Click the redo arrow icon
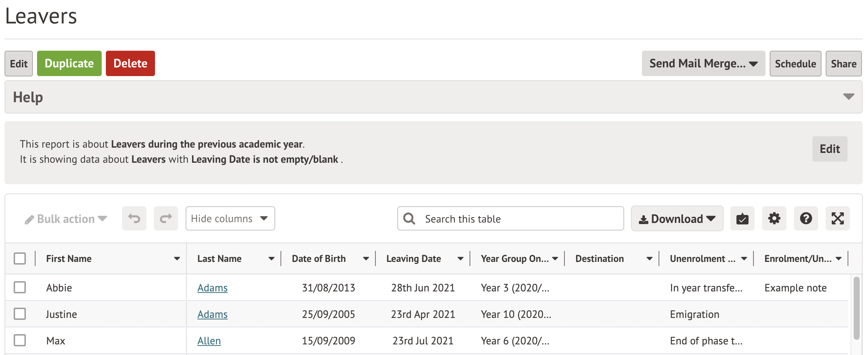 point(166,218)
